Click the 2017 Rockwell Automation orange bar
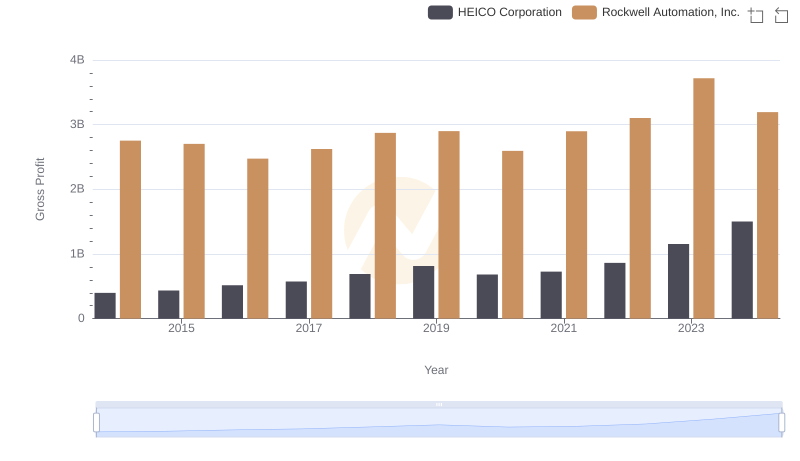 click(321, 234)
